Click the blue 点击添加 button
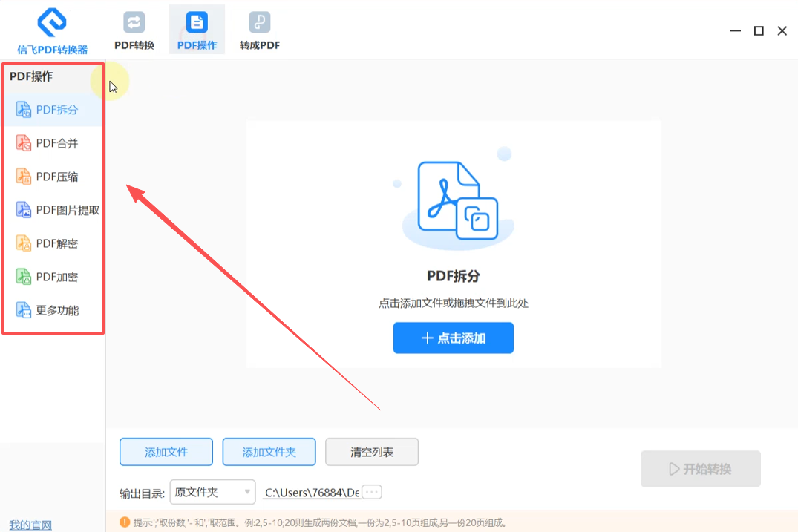 pyautogui.click(x=454, y=338)
